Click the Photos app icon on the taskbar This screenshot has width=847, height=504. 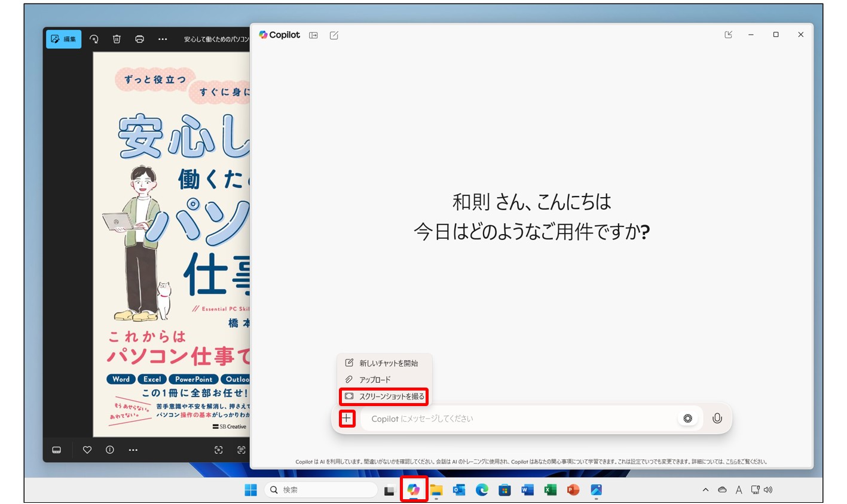pyautogui.click(x=596, y=490)
